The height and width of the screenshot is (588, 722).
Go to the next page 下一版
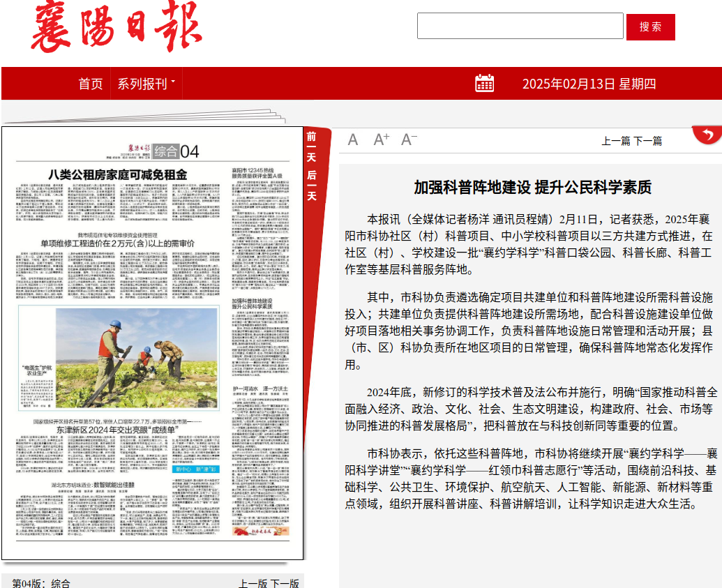pyautogui.click(x=285, y=583)
